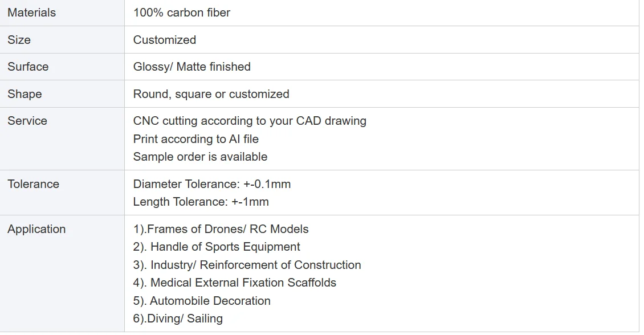The width and height of the screenshot is (644, 335).
Task: Click 'Frames of Drones/ RC Models' item
Action: [221, 229]
